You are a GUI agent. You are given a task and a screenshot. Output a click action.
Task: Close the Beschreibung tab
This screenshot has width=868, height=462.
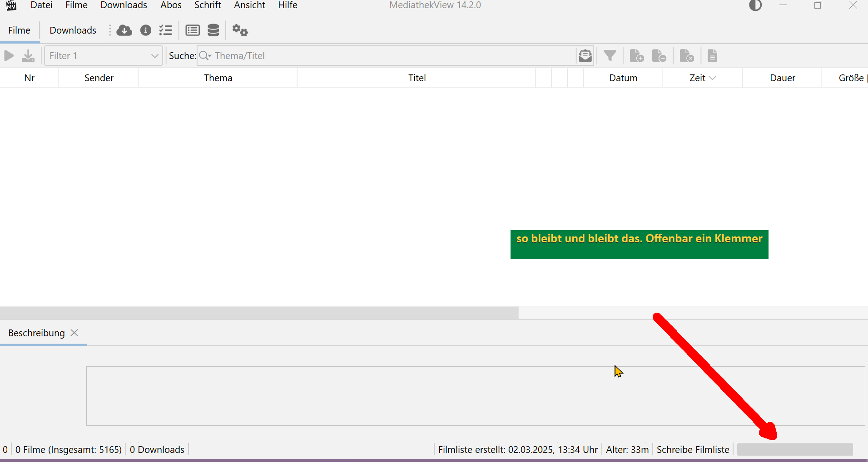(x=74, y=333)
